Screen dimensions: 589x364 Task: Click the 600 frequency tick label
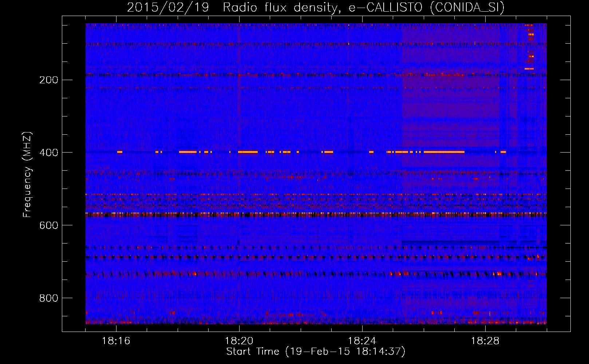[49, 225]
